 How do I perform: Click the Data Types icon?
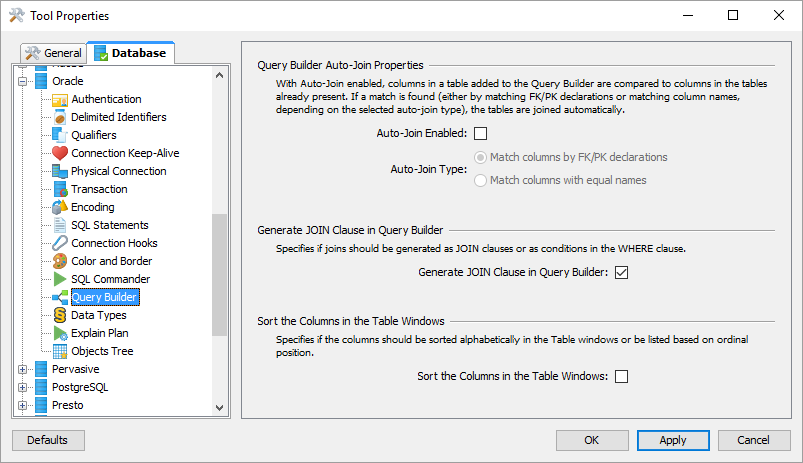pos(59,315)
